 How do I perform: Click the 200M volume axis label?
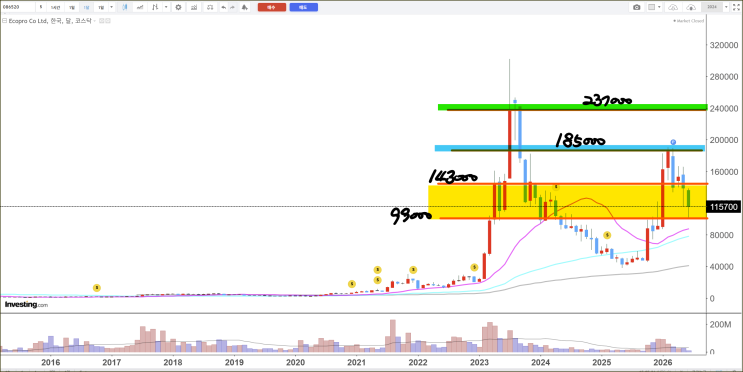[x=719, y=324]
